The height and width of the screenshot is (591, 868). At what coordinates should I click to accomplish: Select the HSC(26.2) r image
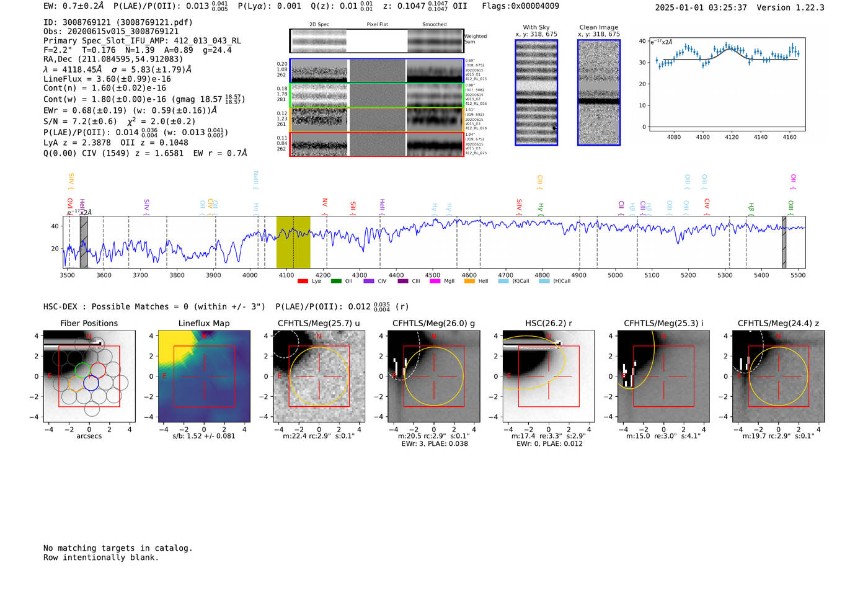[x=548, y=376]
